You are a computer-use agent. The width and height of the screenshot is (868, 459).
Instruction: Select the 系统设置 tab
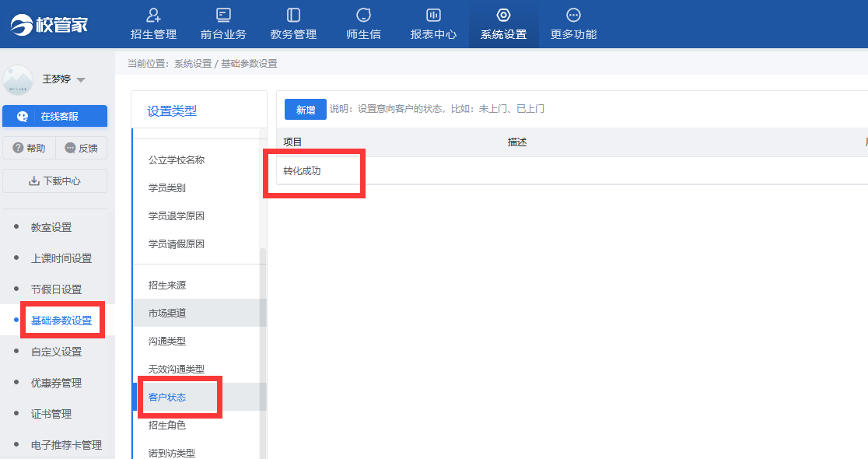(504, 24)
